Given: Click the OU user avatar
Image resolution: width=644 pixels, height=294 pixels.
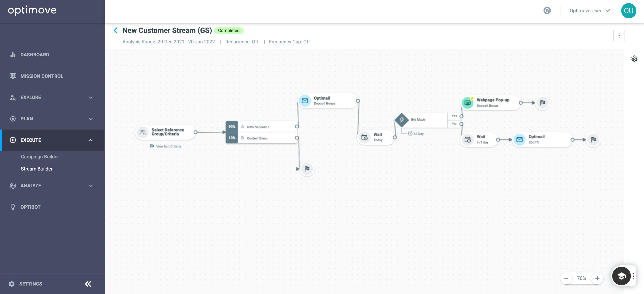Looking at the screenshot, I should point(629,11).
